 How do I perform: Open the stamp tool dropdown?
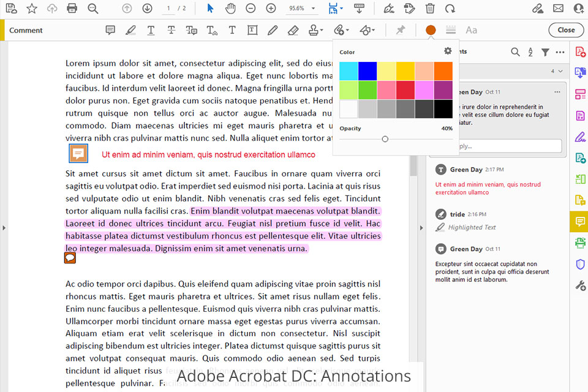[315, 30]
